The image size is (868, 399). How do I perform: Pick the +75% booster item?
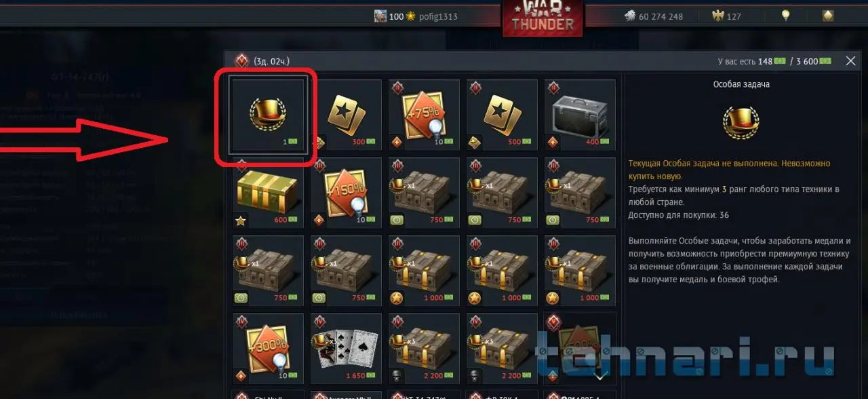tap(424, 115)
